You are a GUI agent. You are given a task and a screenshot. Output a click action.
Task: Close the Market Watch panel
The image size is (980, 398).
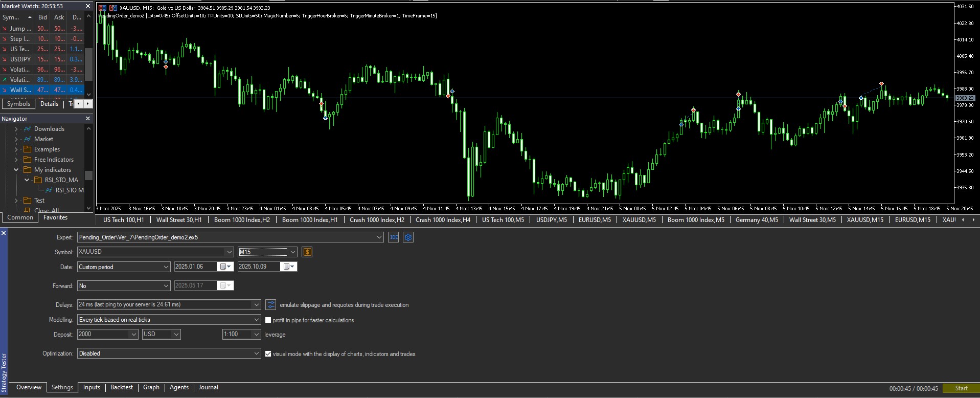[87, 6]
